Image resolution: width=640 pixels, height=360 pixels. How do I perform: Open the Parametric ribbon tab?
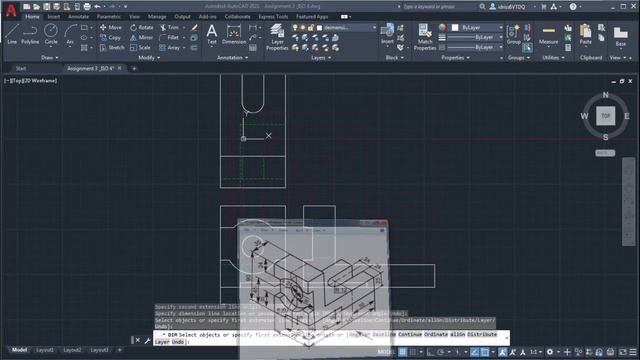pos(109,17)
